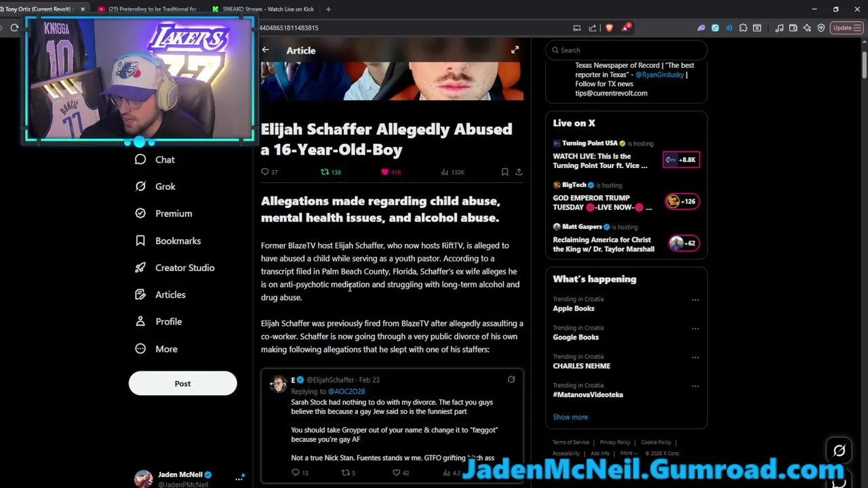The image size is (868, 488).
Task: Click the Post button
Action: (x=182, y=384)
